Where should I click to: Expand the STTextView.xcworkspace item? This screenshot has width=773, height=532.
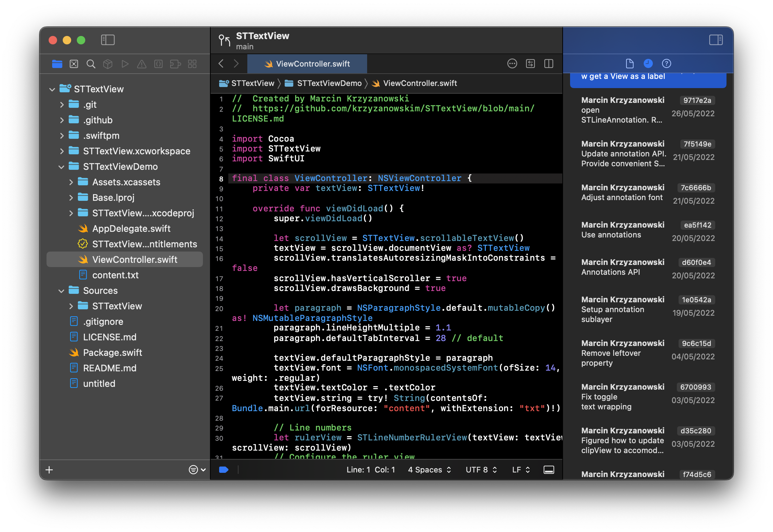[x=62, y=151]
